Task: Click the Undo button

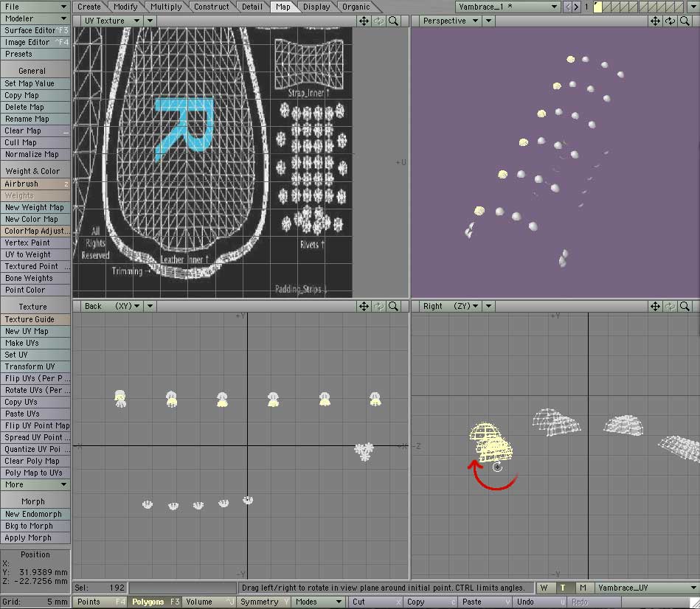Action: point(539,602)
